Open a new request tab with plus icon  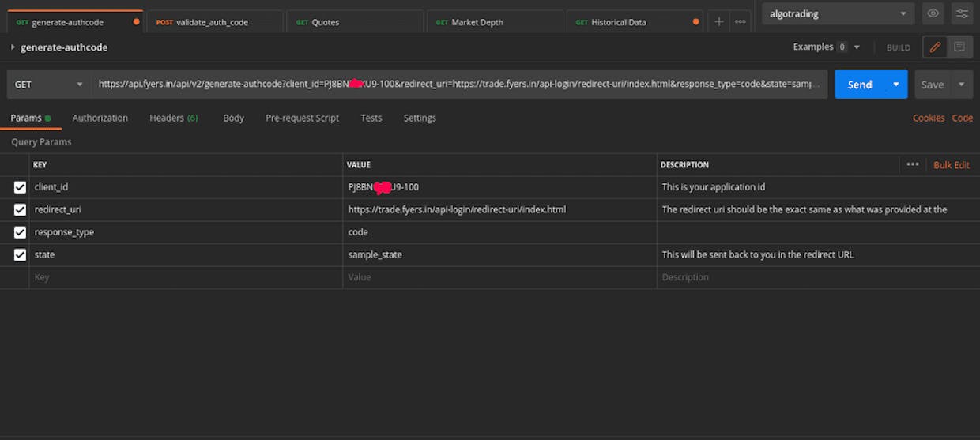(718, 22)
